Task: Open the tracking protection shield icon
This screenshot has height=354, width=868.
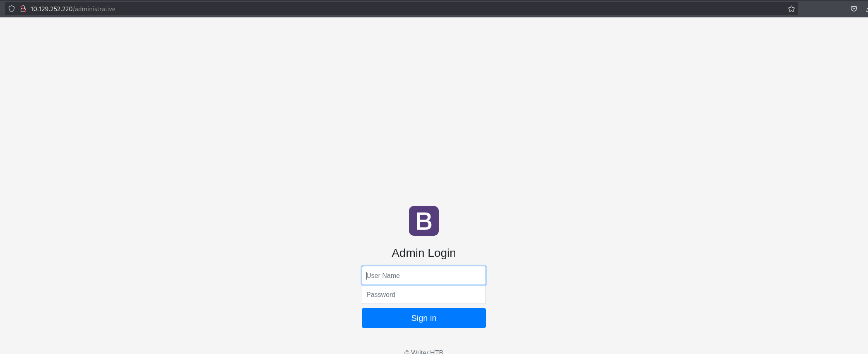Action: click(x=12, y=9)
